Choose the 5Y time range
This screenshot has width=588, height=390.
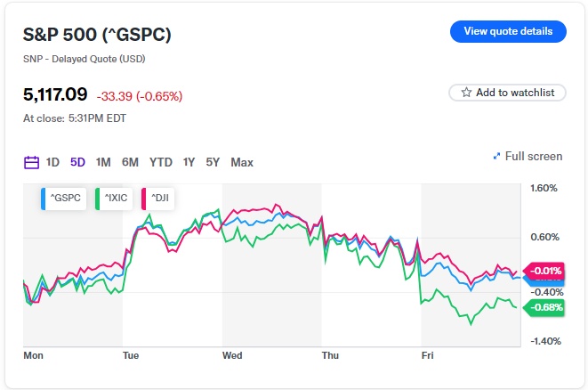pos(213,162)
